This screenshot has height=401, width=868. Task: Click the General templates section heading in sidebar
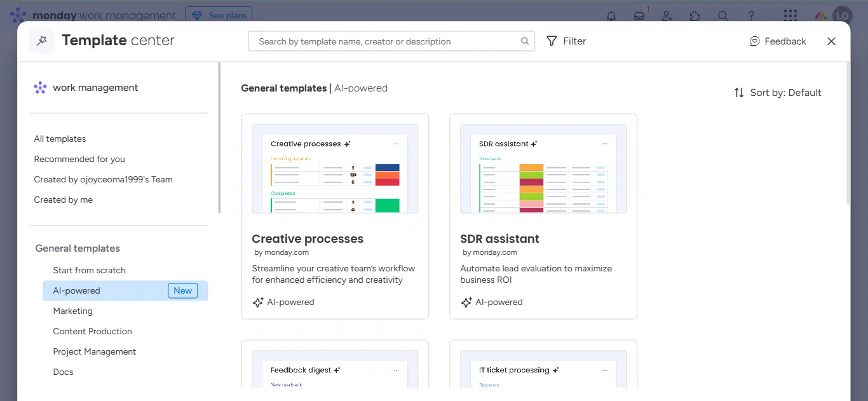click(78, 248)
